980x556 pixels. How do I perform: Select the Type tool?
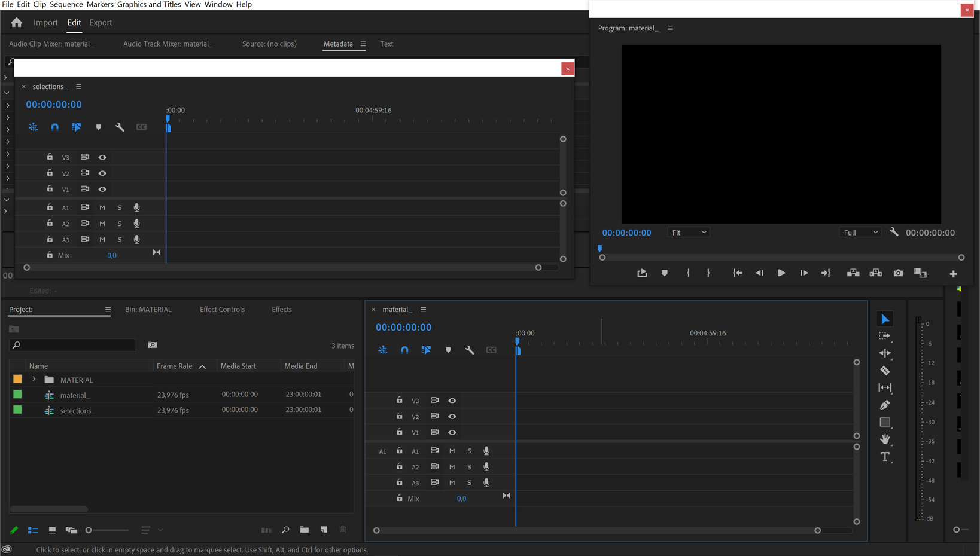(x=885, y=457)
